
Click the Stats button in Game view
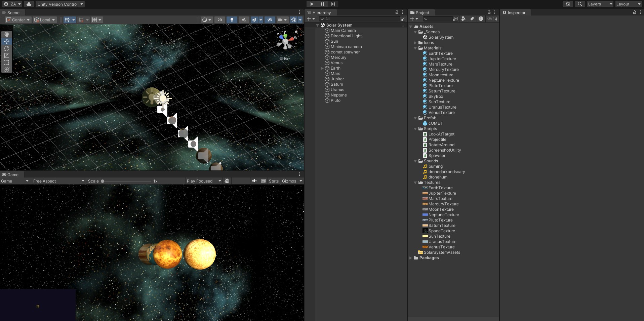pyautogui.click(x=274, y=181)
